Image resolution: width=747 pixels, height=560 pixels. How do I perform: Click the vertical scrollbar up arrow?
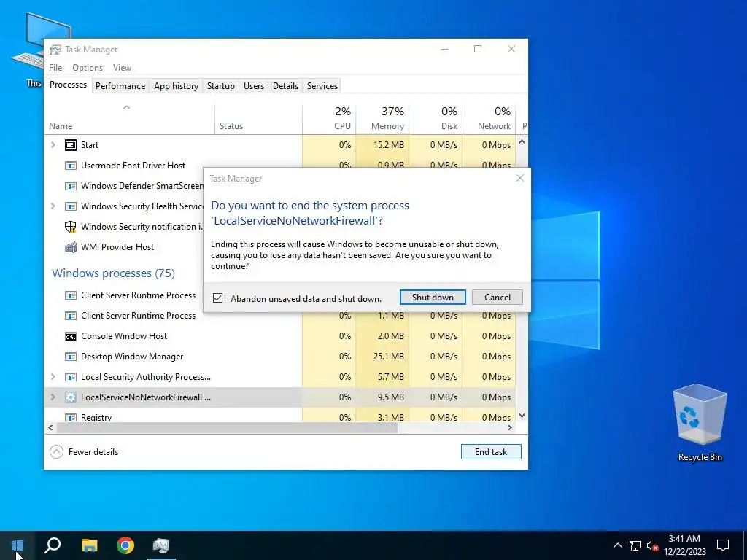pos(522,141)
